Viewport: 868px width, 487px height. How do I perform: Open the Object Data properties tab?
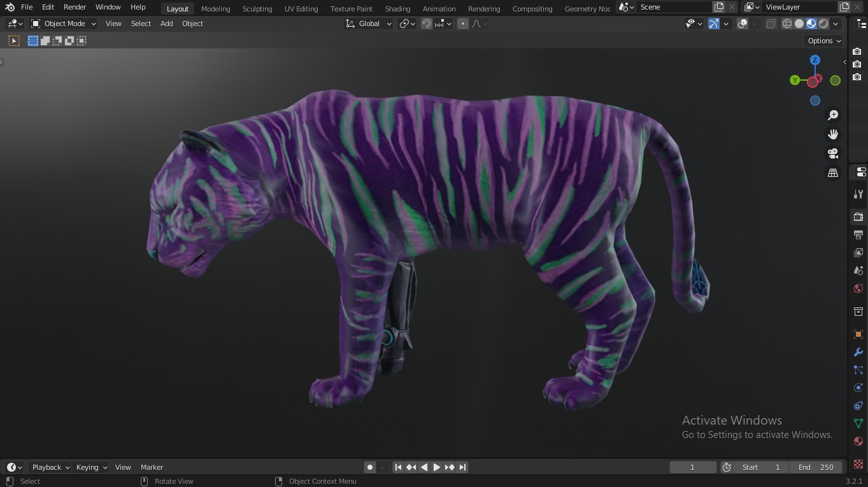click(x=858, y=423)
